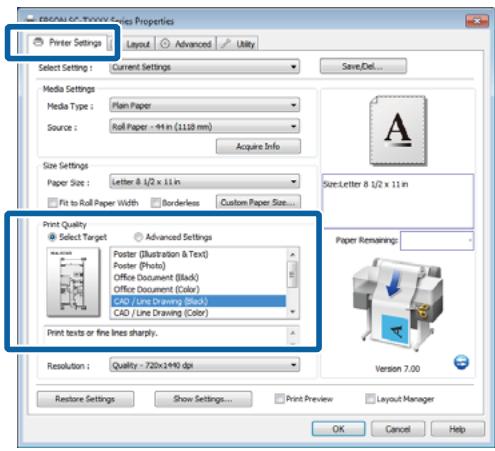Click the description box scroll up arrow
The image size is (495, 451).
pos(292,332)
